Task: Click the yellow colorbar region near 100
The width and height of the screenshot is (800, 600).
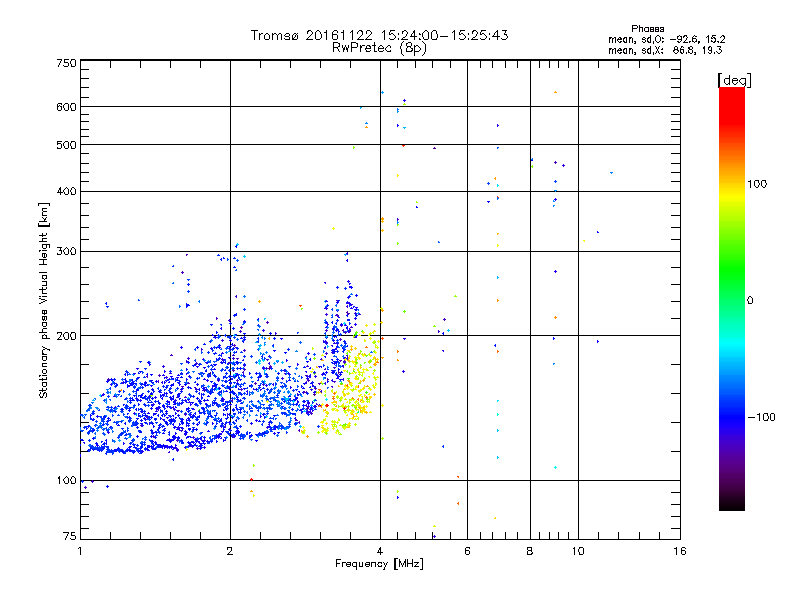Action: click(x=731, y=184)
